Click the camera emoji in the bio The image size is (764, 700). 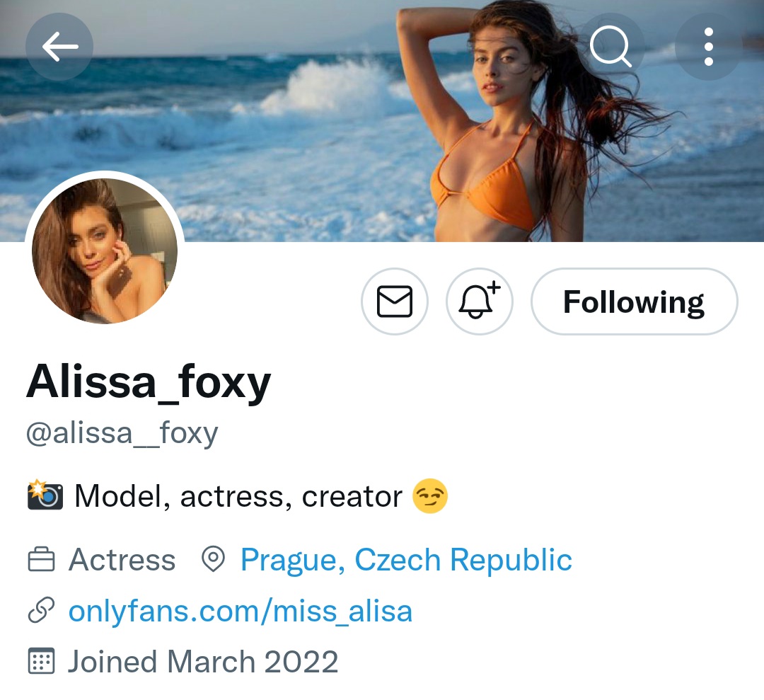point(45,496)
